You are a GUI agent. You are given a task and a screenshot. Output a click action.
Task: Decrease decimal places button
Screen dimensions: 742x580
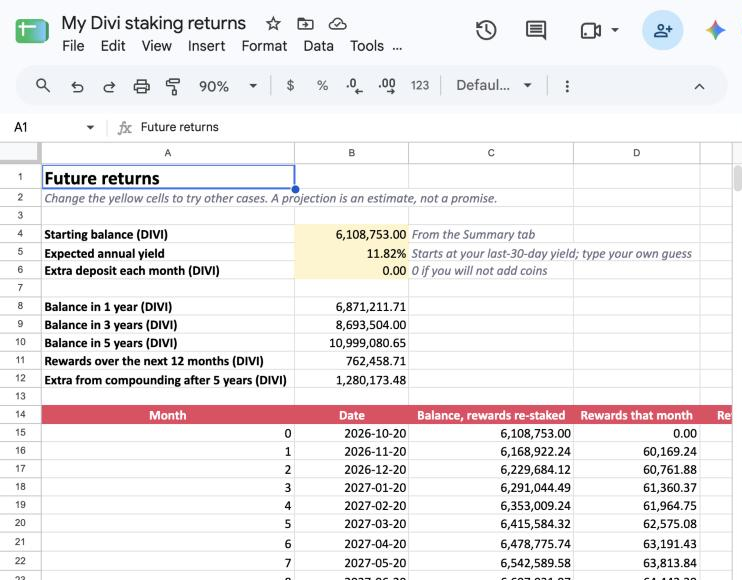tap(354, 86)
